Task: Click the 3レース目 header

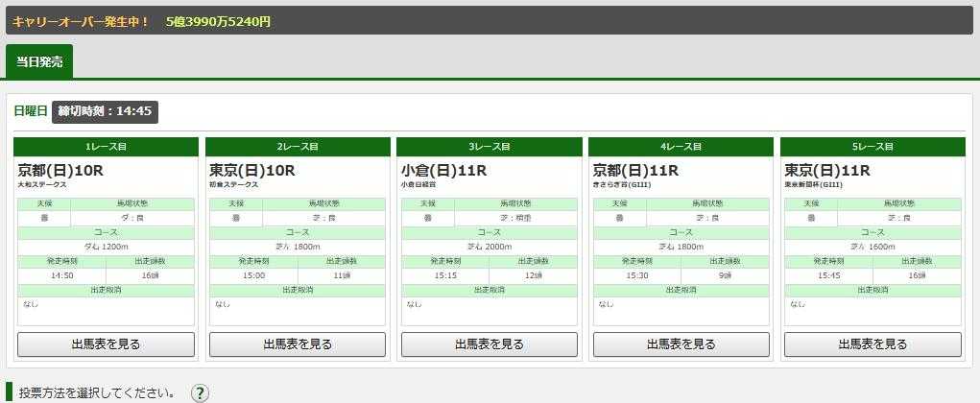Action: click(x=490, y=147)
